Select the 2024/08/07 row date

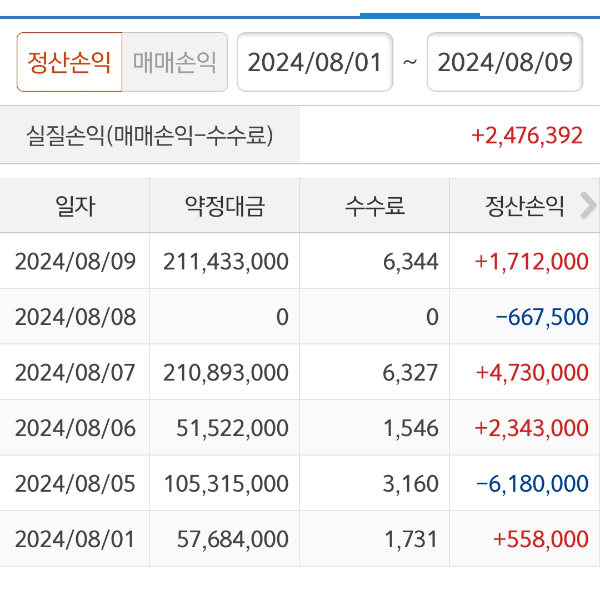point(75,373)
